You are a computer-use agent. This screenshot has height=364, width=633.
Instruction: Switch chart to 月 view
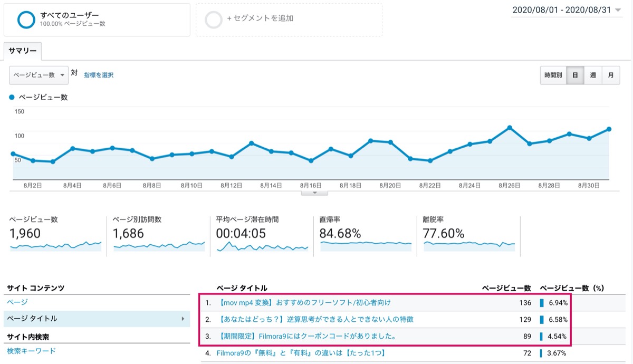[x=611, y=75]
